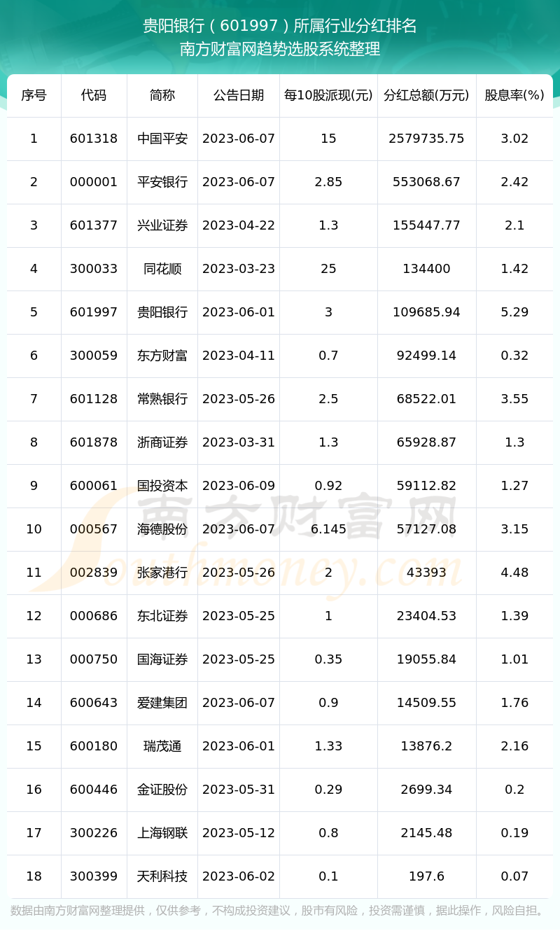Click the 代码 column header

[94, 95]
